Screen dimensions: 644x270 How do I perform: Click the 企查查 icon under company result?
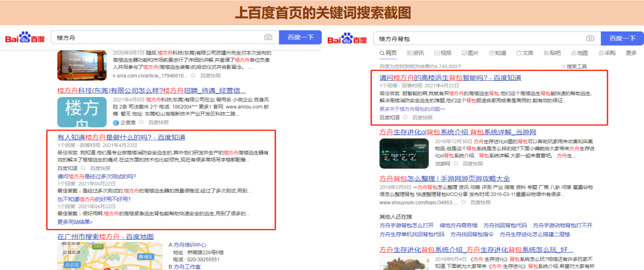116,122
